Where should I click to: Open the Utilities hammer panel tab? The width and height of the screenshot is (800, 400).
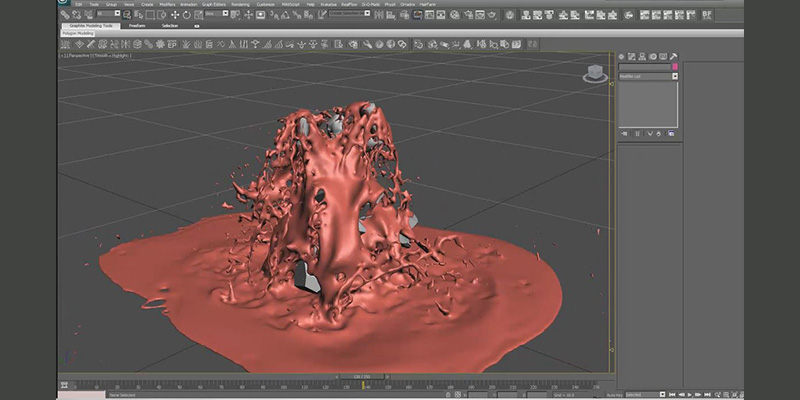(673, 56)
